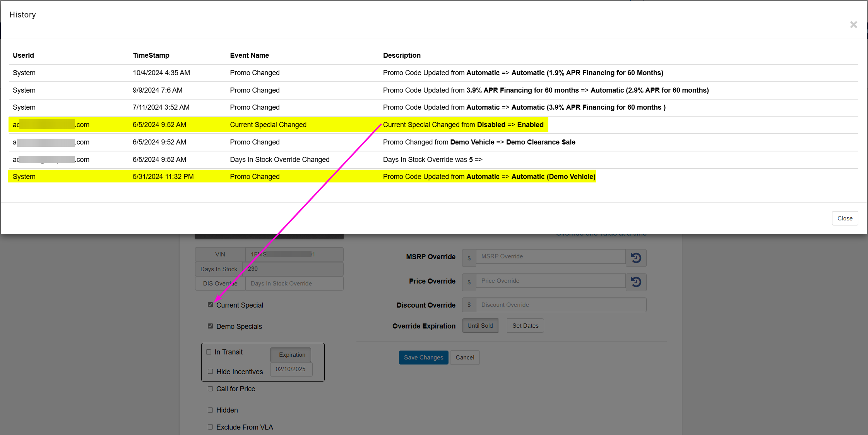The width and height of the screenshot is (868, 435).
Task: Reset MSRP Override with history icon
Action: [636, 258]
